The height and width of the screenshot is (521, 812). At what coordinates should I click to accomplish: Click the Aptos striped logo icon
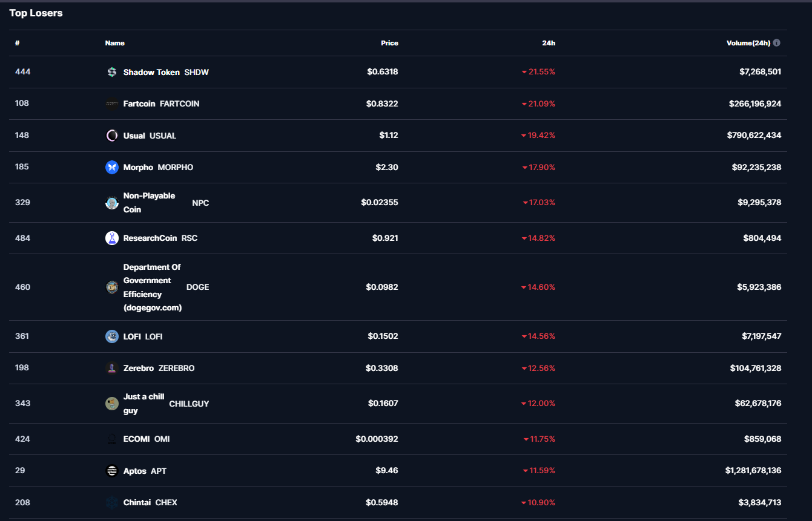click(x=111, y=471)
